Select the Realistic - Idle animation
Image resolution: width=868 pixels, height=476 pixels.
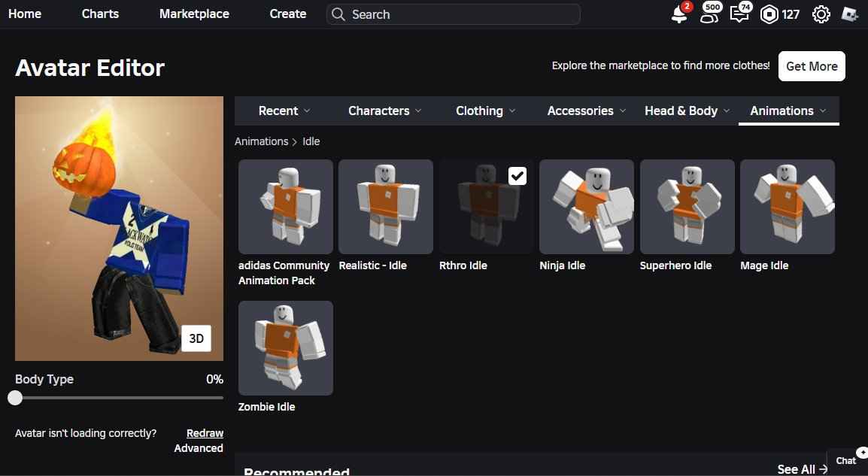click(x=385, y=207)
